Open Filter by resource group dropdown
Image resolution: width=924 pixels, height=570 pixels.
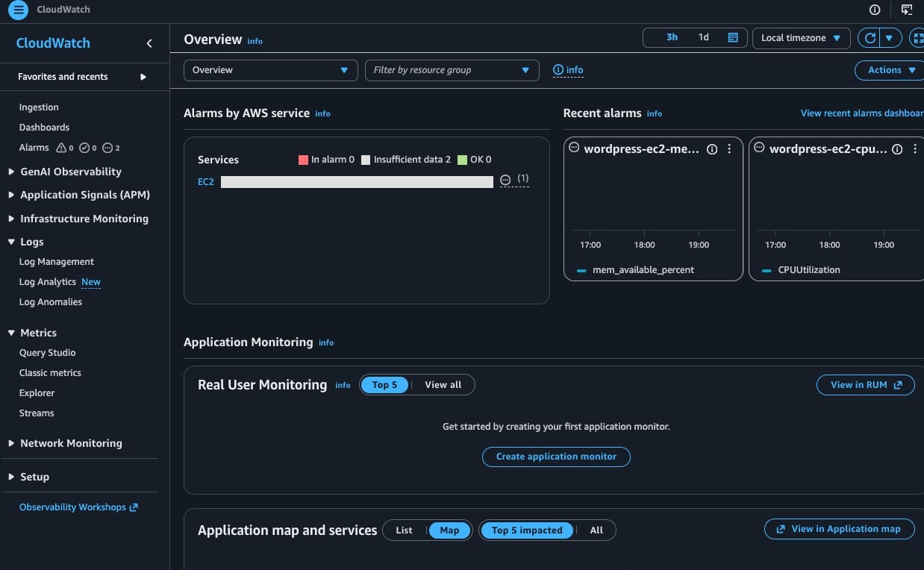point(452,70)
